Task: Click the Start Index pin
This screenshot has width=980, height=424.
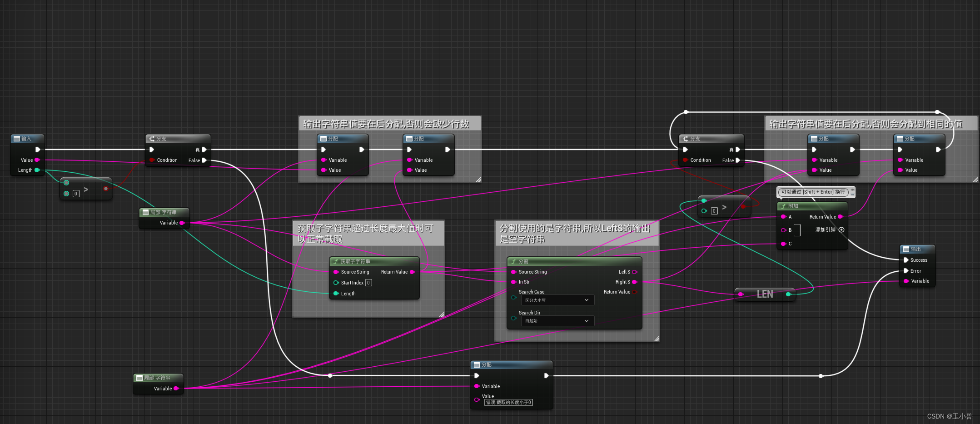Action: tap(336, 283)
